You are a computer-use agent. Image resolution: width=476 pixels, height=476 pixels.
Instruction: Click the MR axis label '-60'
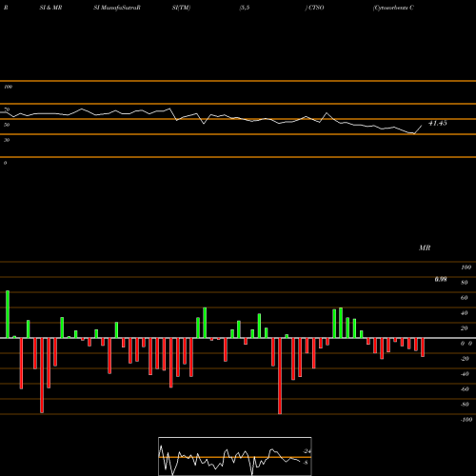[465, 389]
